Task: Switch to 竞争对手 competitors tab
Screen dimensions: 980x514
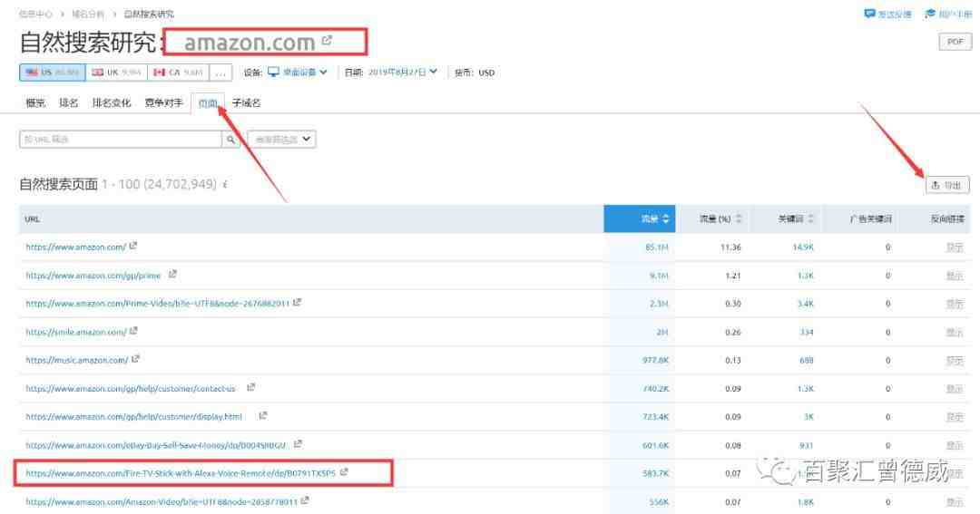Action: [163, 103]
